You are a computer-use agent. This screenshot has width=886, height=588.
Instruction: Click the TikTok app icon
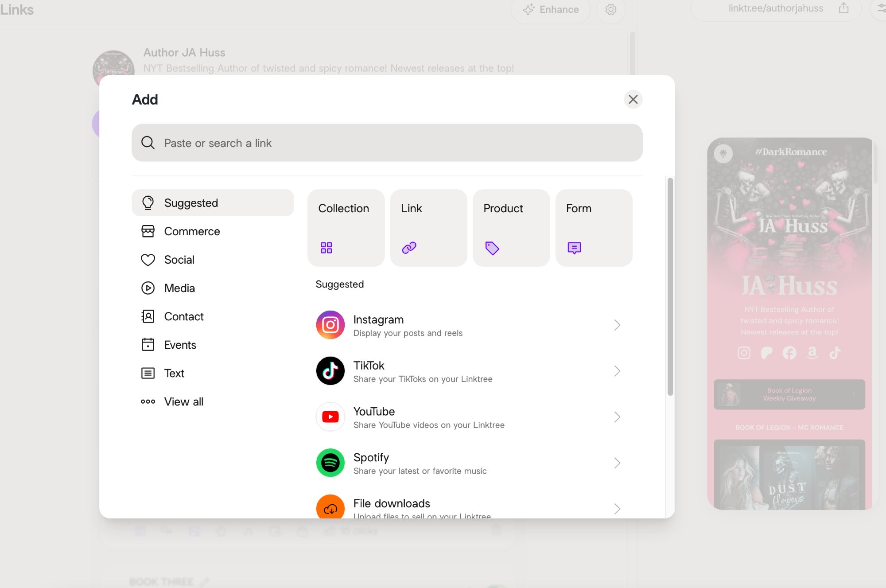pos(330,371)
